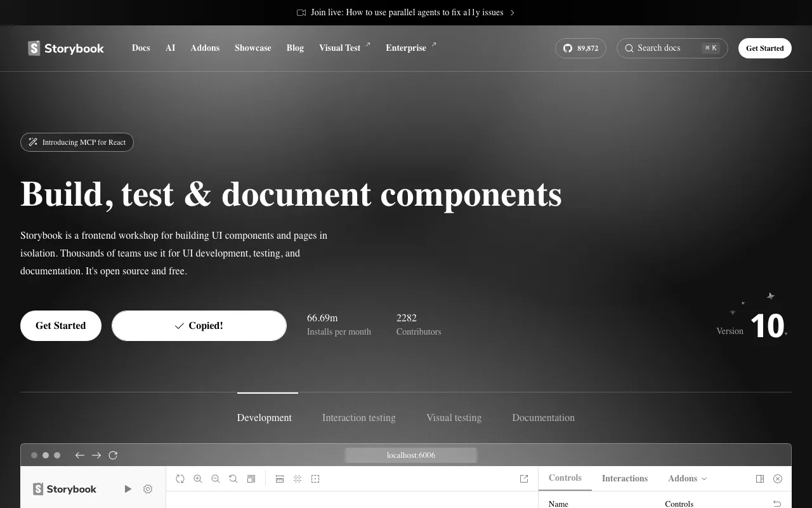
Task: Open the story in a new tab
Action: coord(524,479)
